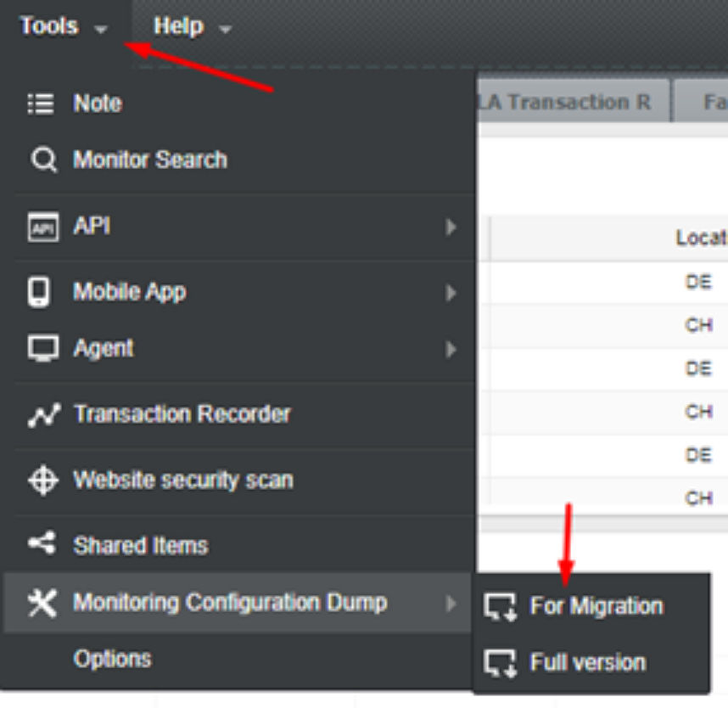The height and width of the screenshot is (708, 728).
Task: Open the Help dropdown menu
Action: click(193, 26)
